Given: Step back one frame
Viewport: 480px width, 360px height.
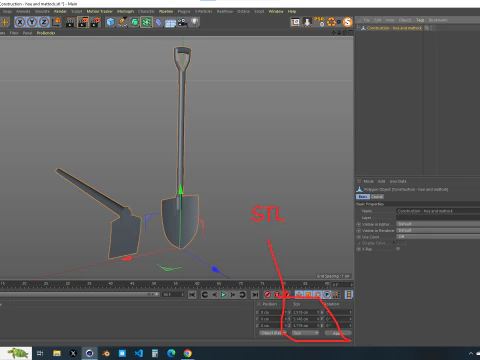Looking at the screenshot, I should click(x=214, y=295).
